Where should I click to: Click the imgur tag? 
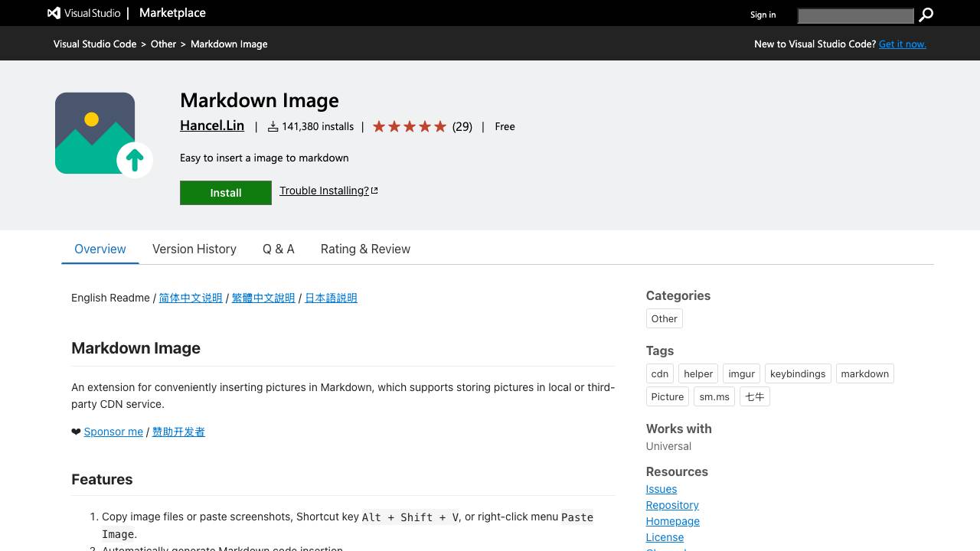click(x=742, y=373)
